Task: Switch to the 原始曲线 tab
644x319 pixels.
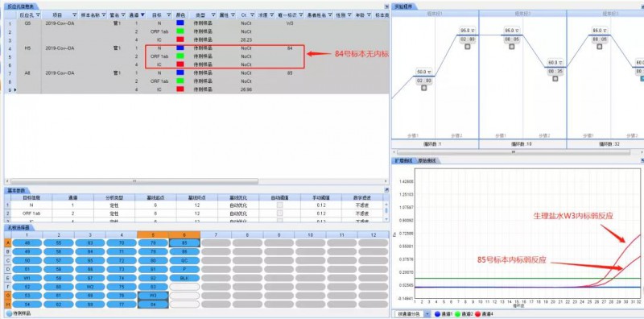Action: pos(427,161)
